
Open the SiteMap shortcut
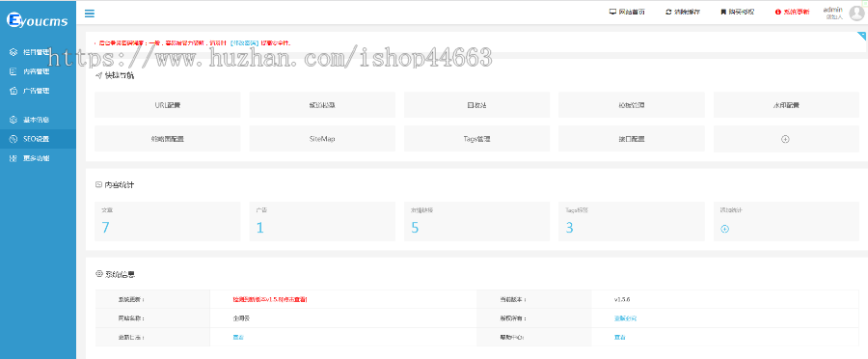[322, 139]
